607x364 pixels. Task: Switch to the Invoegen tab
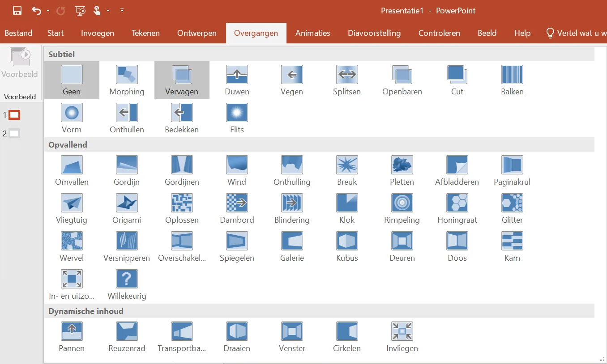click(98, 33)
